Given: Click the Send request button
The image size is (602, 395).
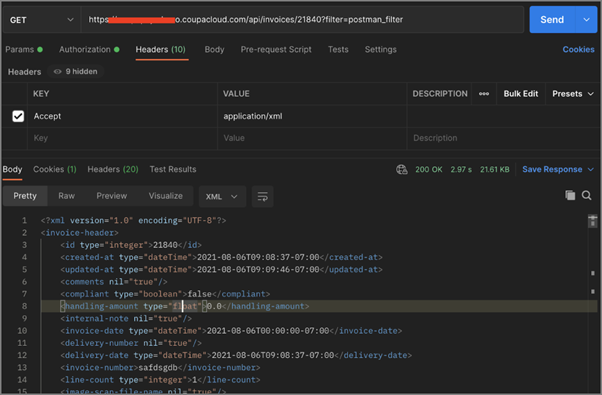Looking at the screenshot, I should [552, 20].
